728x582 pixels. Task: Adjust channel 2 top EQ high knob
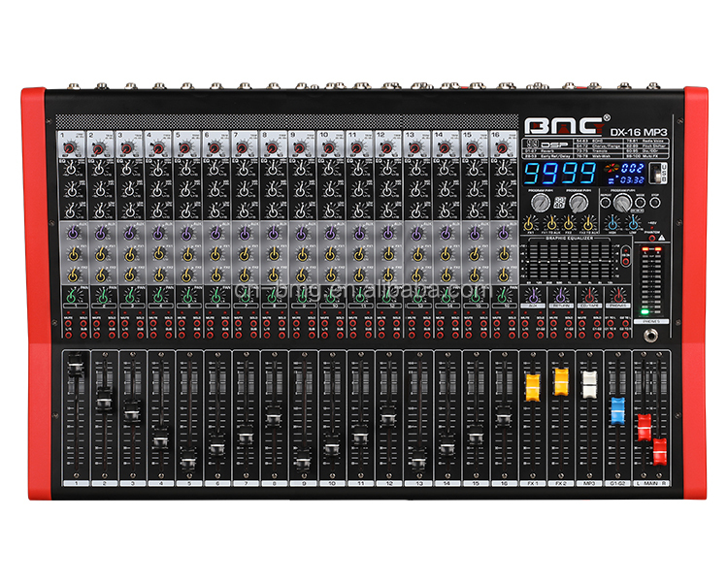pos(100,169)
